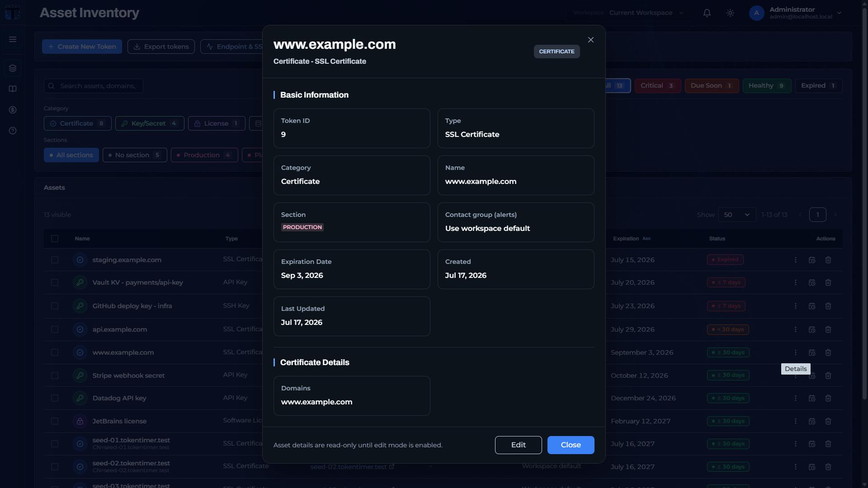Click the certificate icon beside staging.example.com
Viewport: 868px width, 488px height.
coord(80,260)
